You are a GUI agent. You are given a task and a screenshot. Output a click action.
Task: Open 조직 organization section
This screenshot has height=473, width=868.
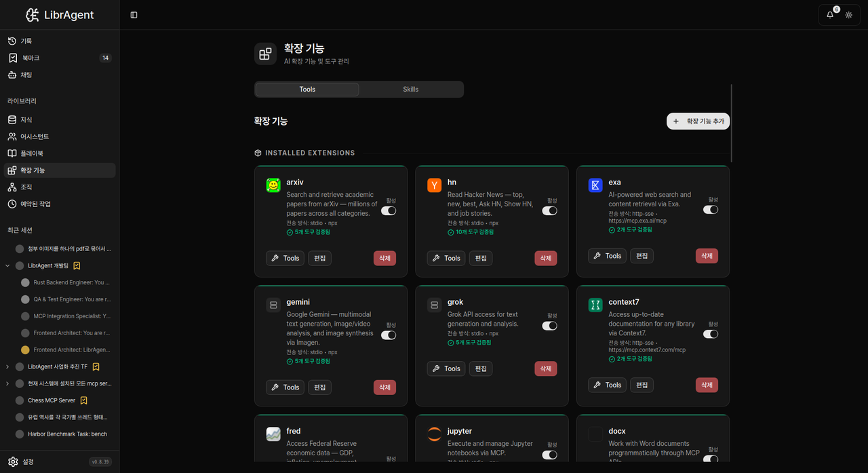click(60, 187)
